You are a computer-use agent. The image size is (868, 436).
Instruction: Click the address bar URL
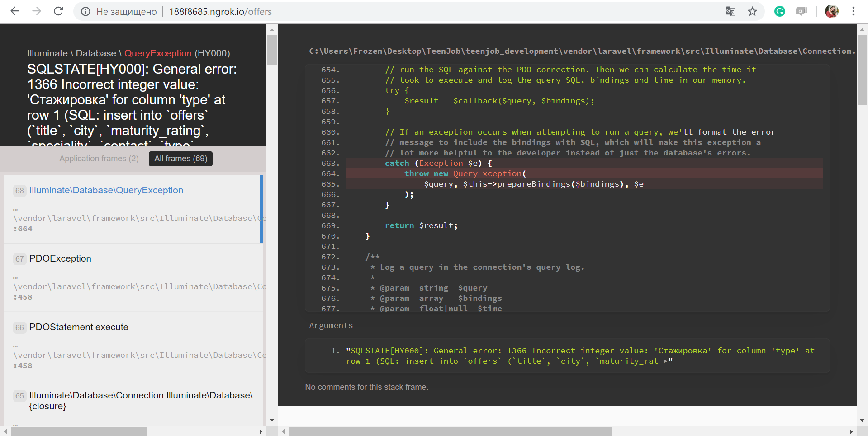220,12
